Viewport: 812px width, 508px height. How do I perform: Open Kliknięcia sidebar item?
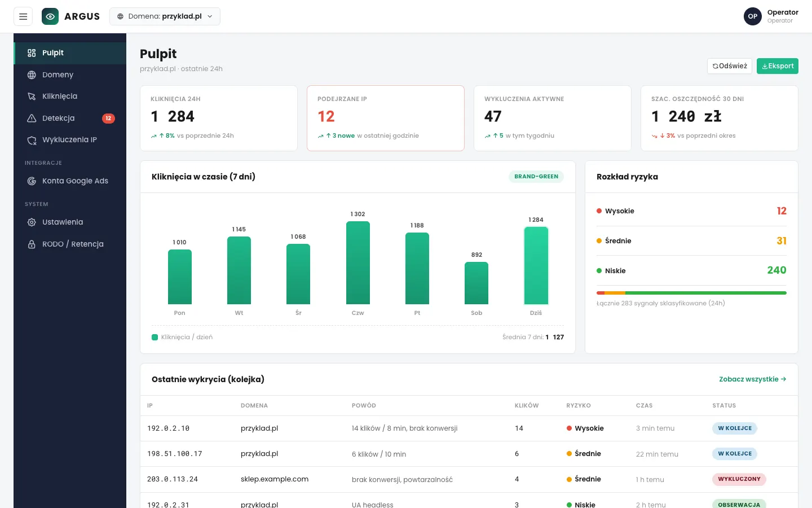70,97
